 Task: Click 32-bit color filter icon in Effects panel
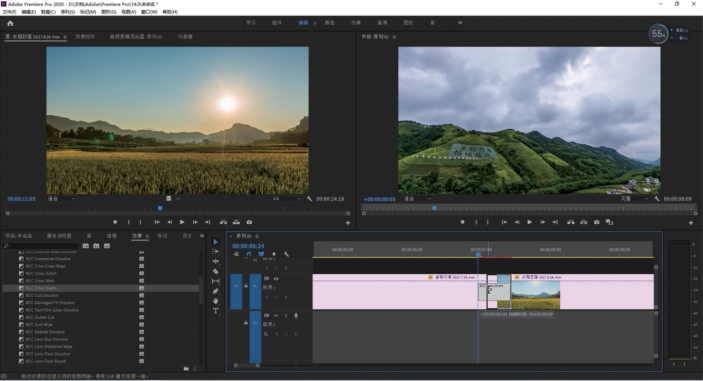pos(96,246)
